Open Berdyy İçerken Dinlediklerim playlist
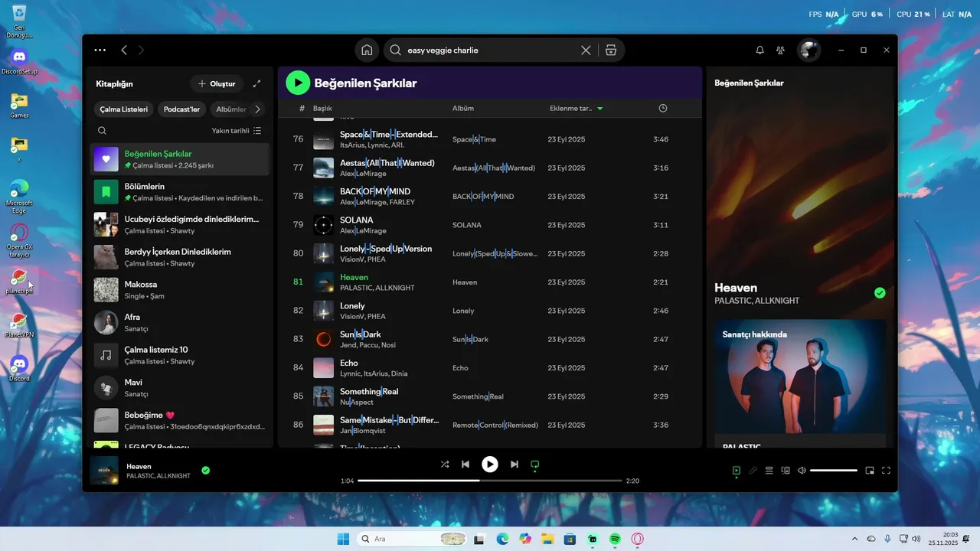Image resolution: width=980 pixels, height=551 pixels. click(x=180, y=257)
